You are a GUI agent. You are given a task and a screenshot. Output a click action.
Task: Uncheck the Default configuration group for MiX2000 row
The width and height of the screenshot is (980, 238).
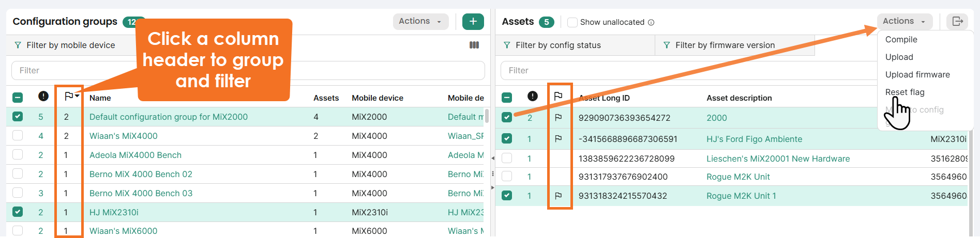coord(18,117)
